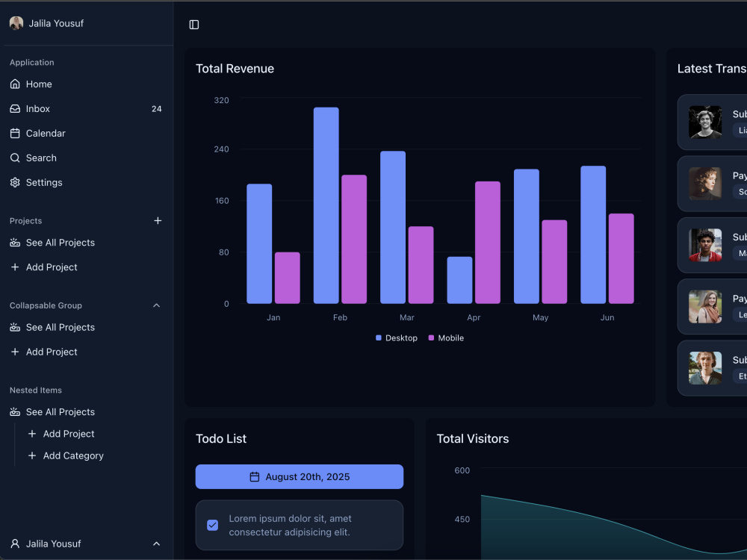
Task: Open Settings in the sidebar
Action: [86, 182]
